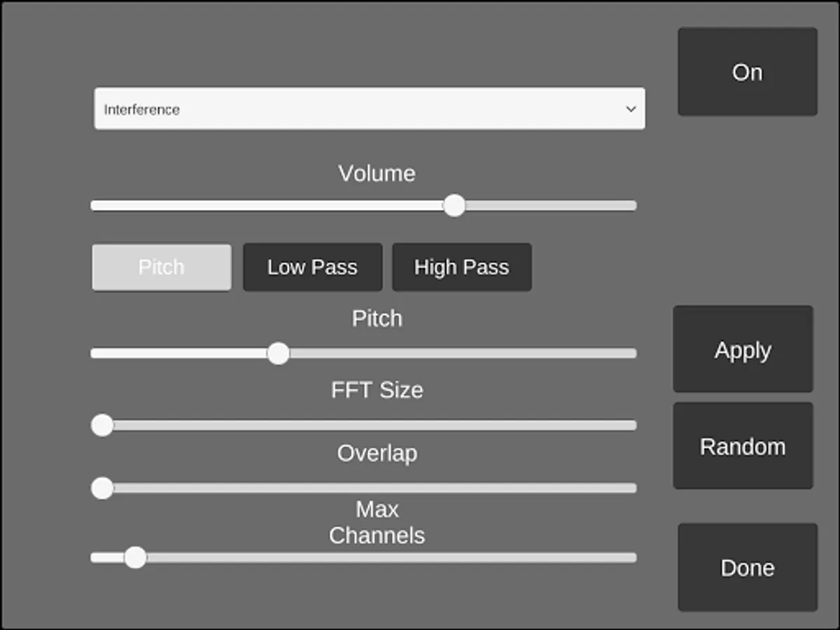Click the Max Channels slider handle
The height and width of the screenshot is (630, 840).
[x=135, y=558]
